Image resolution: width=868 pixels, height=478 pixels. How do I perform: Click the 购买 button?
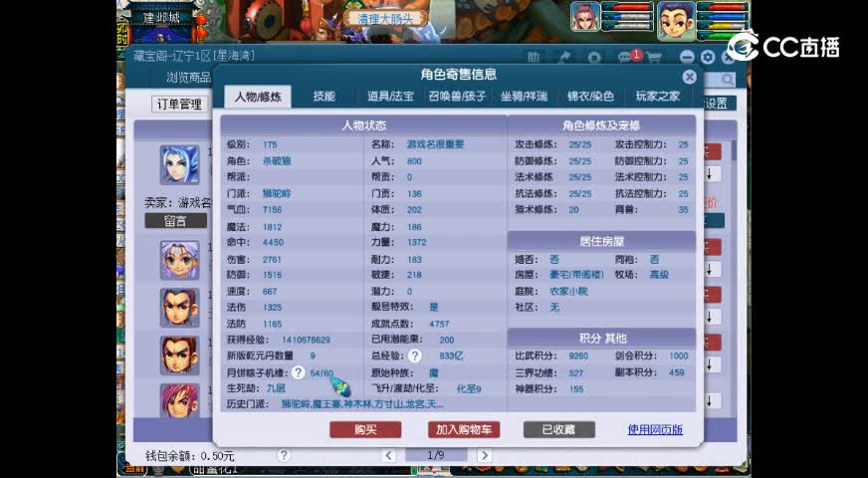click(x=365, y=430)
